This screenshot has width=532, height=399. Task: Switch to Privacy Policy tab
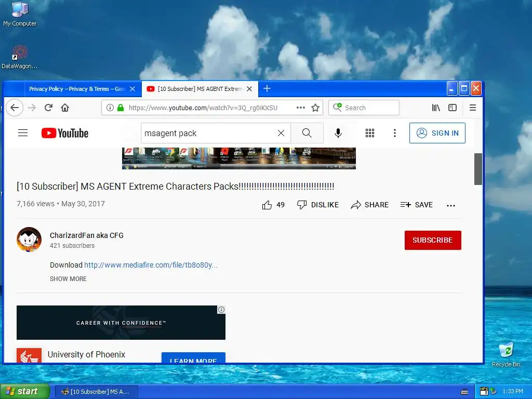(77, 89)
